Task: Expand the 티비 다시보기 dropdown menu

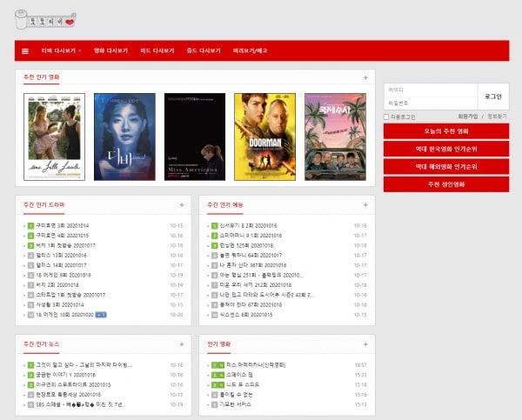Action: pos(61,51)
